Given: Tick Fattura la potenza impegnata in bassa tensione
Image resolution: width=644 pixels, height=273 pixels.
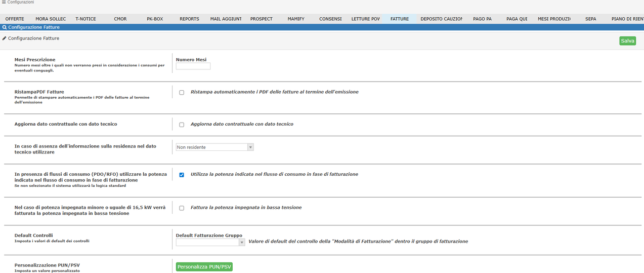Looking at the screenshot, I should 182,208.
